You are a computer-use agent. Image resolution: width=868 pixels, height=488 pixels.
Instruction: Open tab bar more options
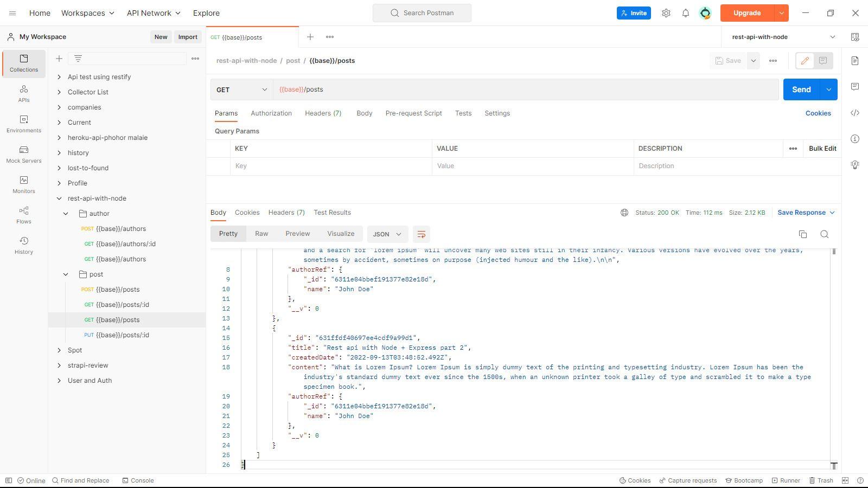(330, 37)
